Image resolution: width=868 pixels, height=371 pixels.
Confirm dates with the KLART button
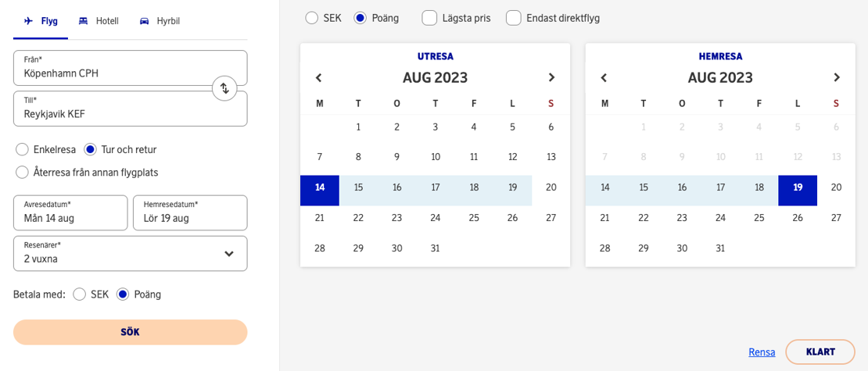pyautogui.click(x=820, y=351)
